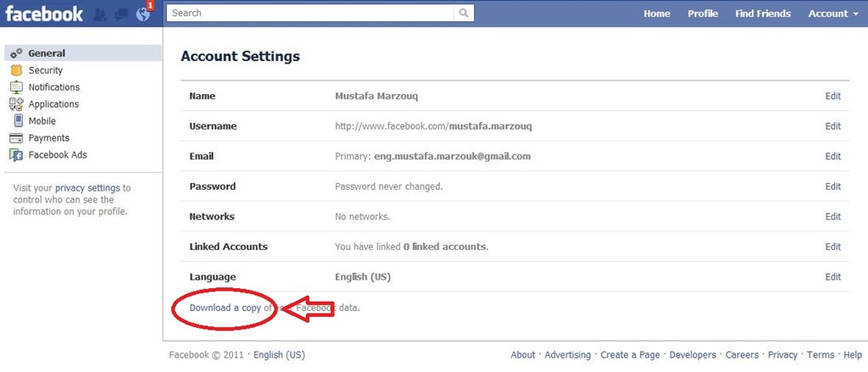
Task: Click the facebook.com/mustafa.marzouq URL text
Action: click(x=433, y=126)
